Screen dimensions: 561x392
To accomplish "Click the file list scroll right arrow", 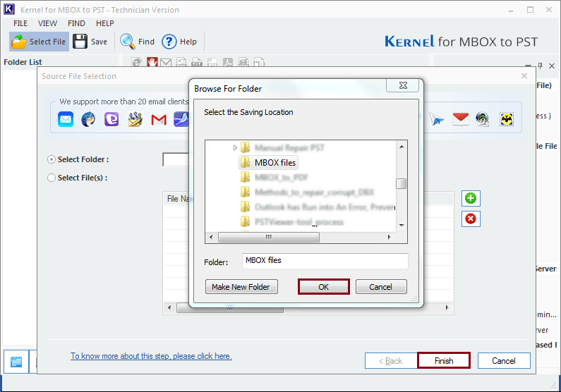I will pyautogui.click(x=447, y=307).
